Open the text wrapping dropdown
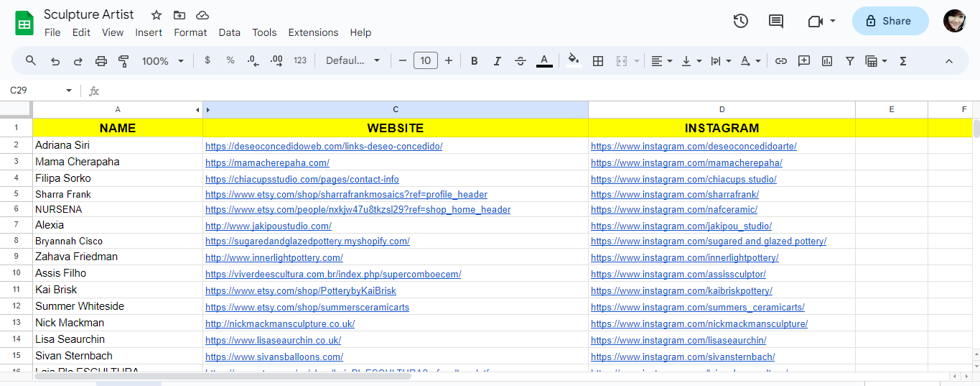The width and height of the screenshot is (980, 386). pos(720,61)
